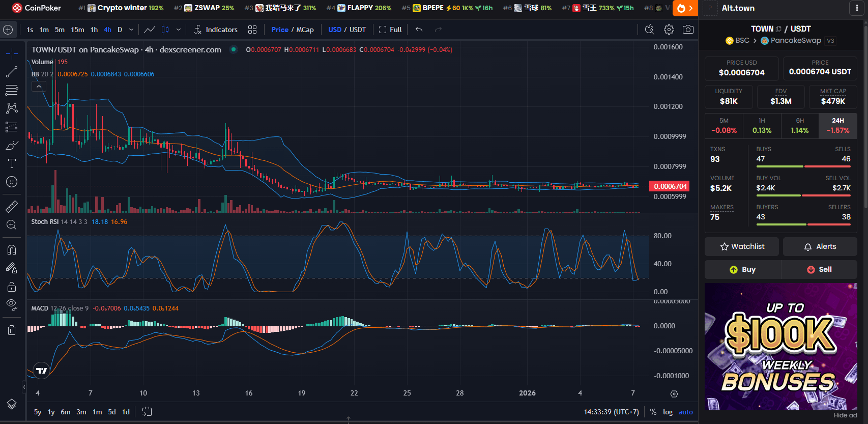This screenshot has height=424, width=868.
Task: Hide the CoinPoker ad
Action: tap(845, 415)
